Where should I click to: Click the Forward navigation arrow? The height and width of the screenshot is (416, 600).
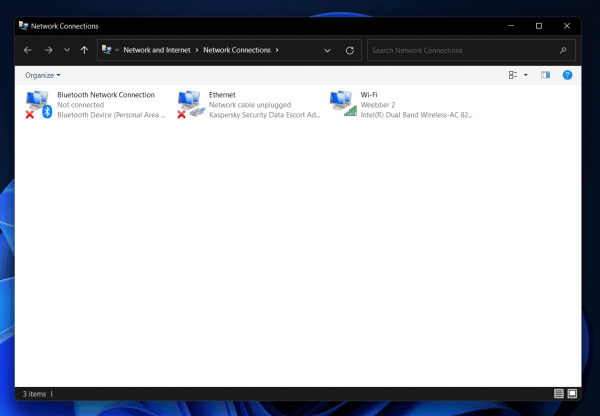pos(48,49)
